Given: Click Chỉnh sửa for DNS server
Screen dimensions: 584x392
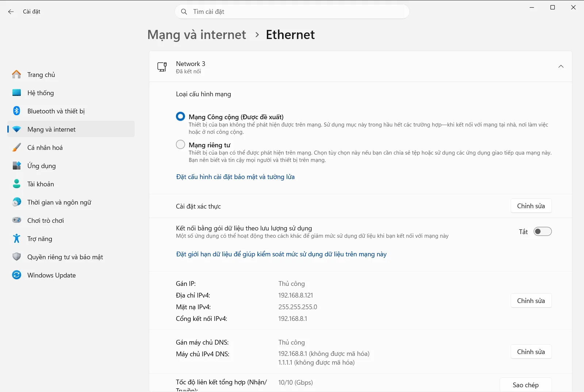Looking at the screenshot, I should [x=531, y=352].
